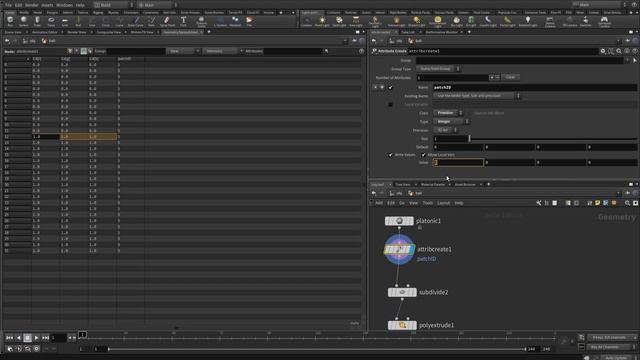Click the first Value input field

458,162
